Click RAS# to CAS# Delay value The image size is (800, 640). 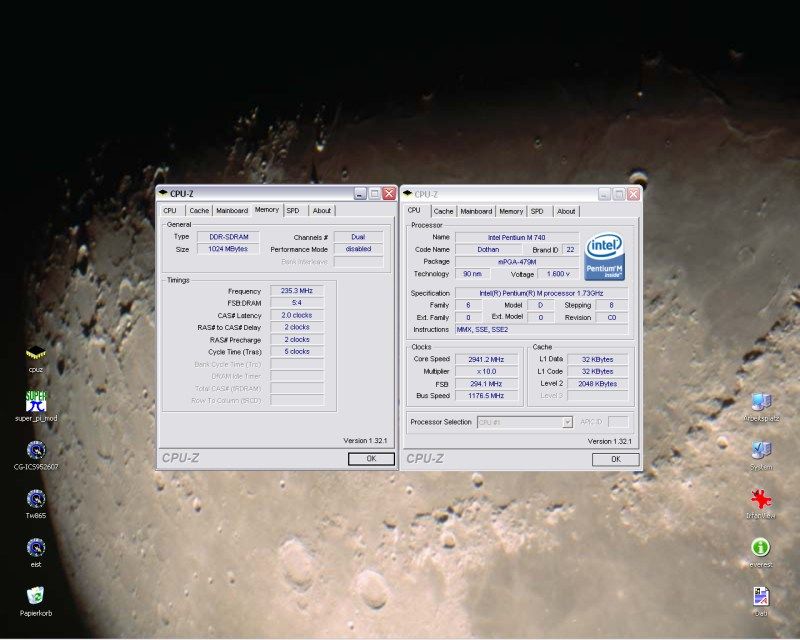point(297,327)
